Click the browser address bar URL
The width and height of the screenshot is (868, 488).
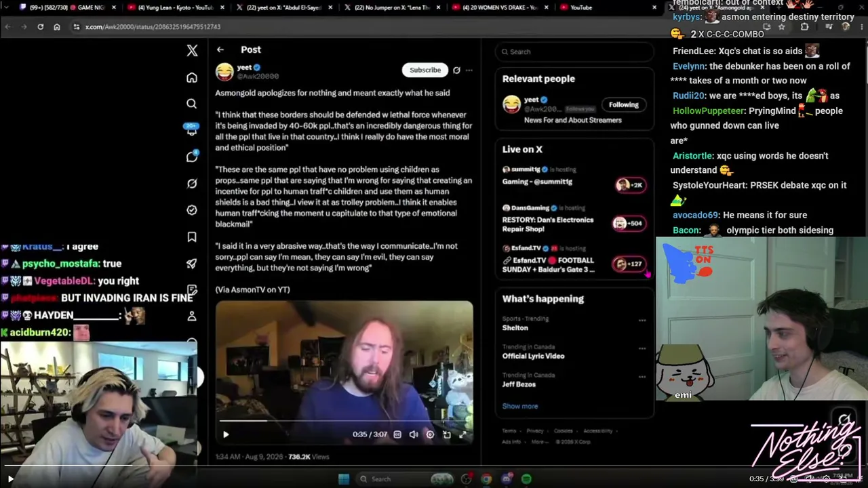pyautogui.click(x=153, y=27)
